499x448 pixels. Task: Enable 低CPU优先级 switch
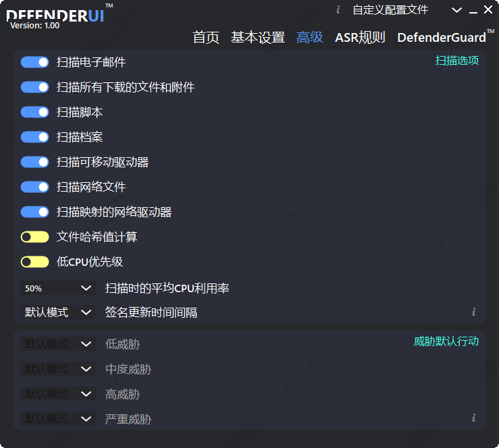point(34,262)
